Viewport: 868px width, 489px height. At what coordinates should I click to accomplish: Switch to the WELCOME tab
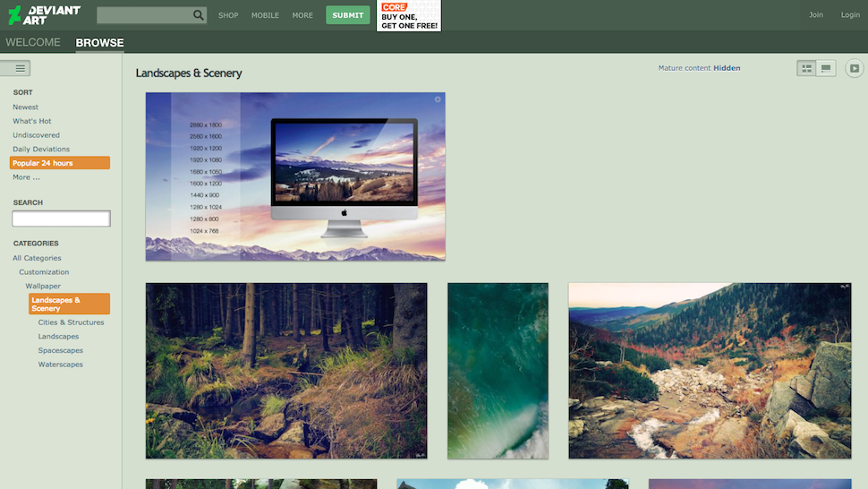pos(32,43)
